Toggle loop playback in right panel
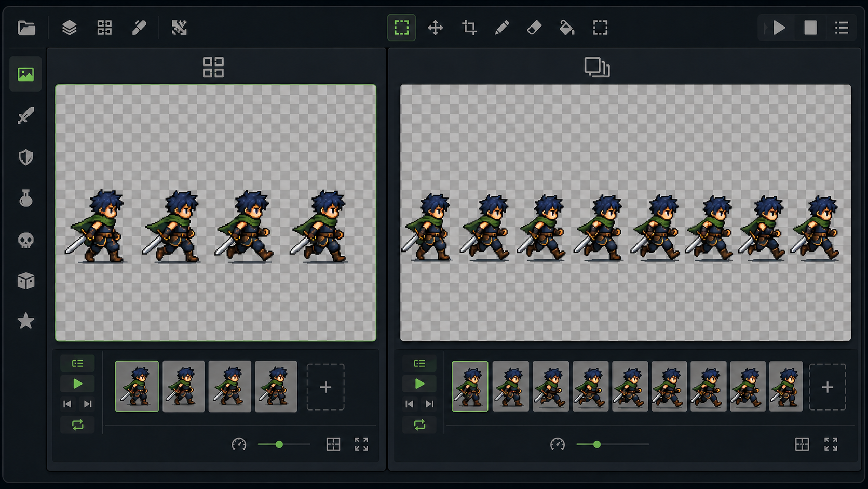This screenshot has height=489, width=868. click(x=419, y=425)
